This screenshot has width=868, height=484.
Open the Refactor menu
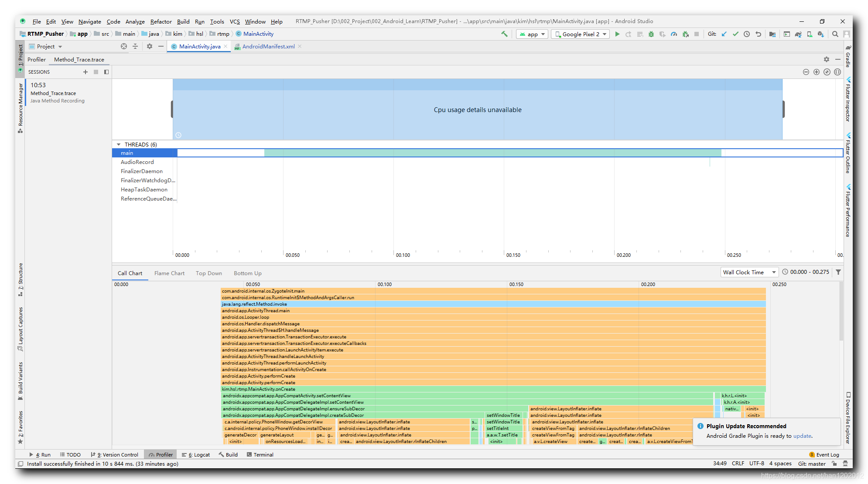[x=161, y=21]
